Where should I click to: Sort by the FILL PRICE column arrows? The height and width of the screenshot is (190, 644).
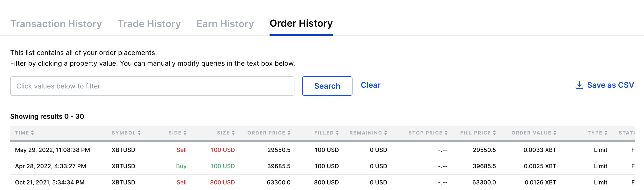[x=495, y=133]
